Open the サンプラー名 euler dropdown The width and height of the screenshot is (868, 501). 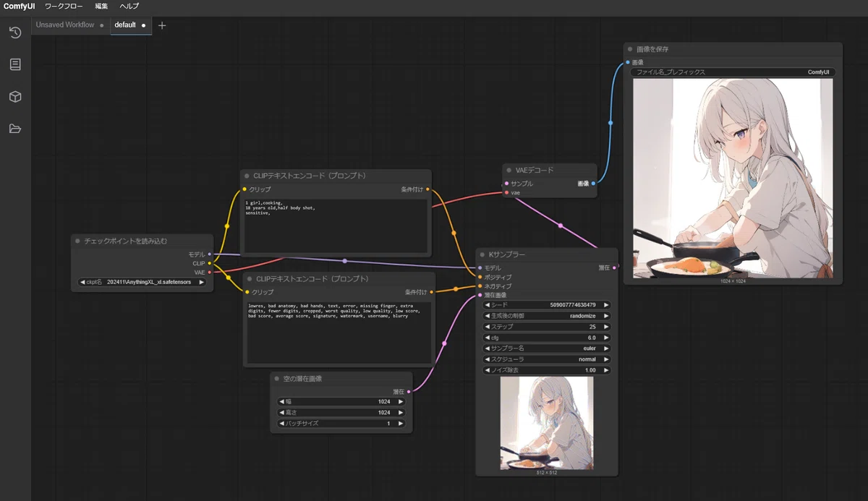point(547,348)
